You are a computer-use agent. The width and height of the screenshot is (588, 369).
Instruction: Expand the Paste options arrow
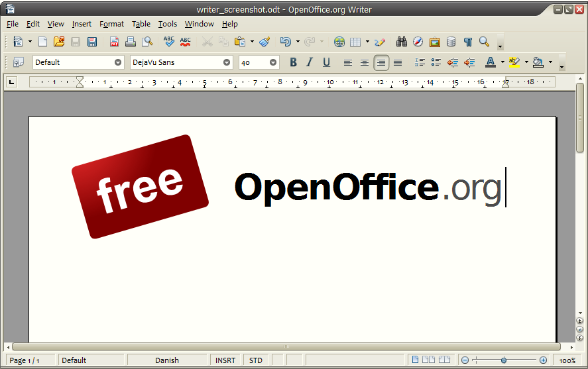click(x=252, y=42)
